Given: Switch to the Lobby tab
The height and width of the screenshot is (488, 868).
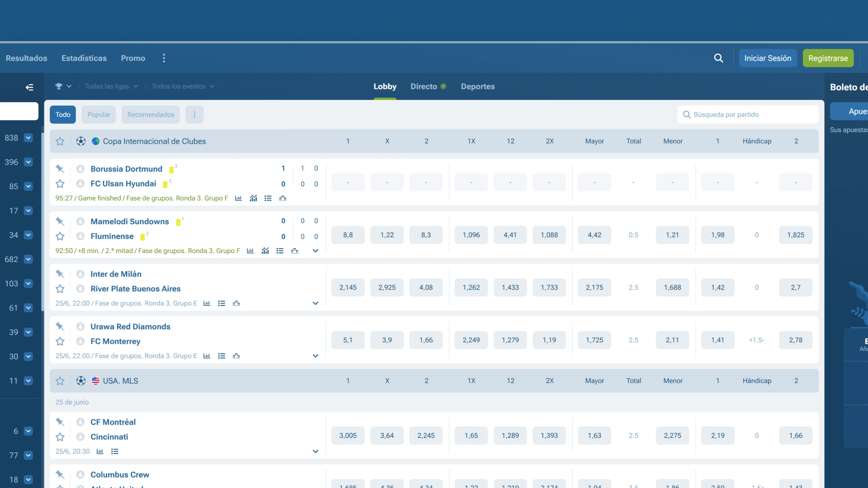Looking at the screenshot, I should tap(385, 86).
